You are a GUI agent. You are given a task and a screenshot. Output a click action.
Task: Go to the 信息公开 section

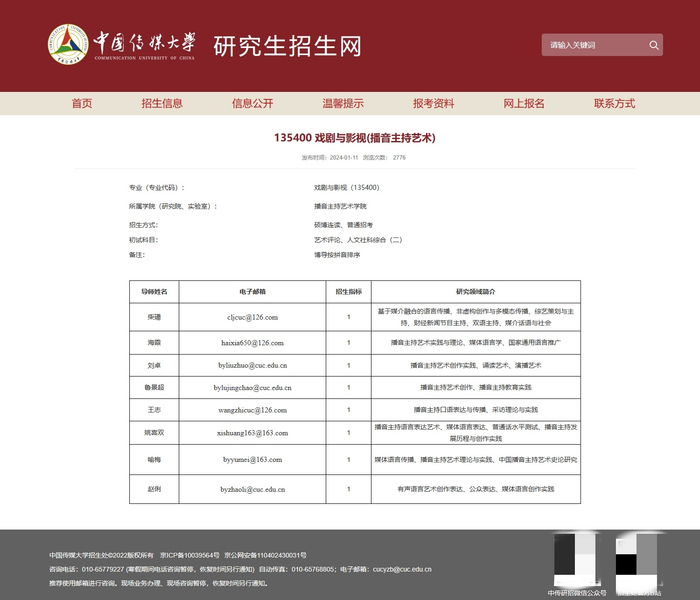tap(252, 104)
